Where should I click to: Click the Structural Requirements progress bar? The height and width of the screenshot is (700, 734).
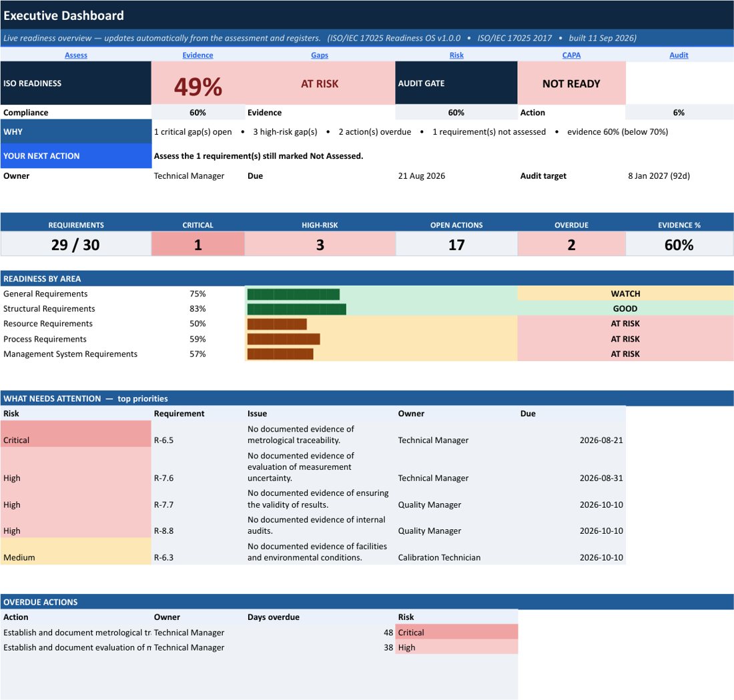[297, 309]
